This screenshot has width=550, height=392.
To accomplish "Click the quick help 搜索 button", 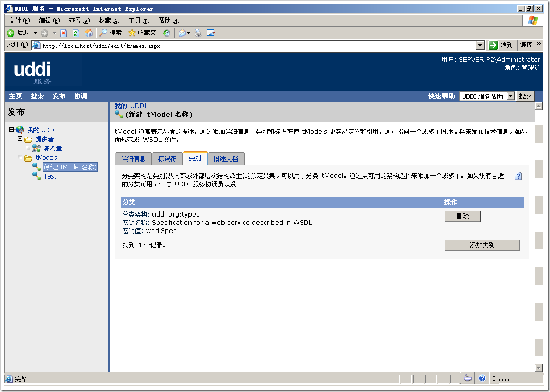I will [x=525, y=96].
